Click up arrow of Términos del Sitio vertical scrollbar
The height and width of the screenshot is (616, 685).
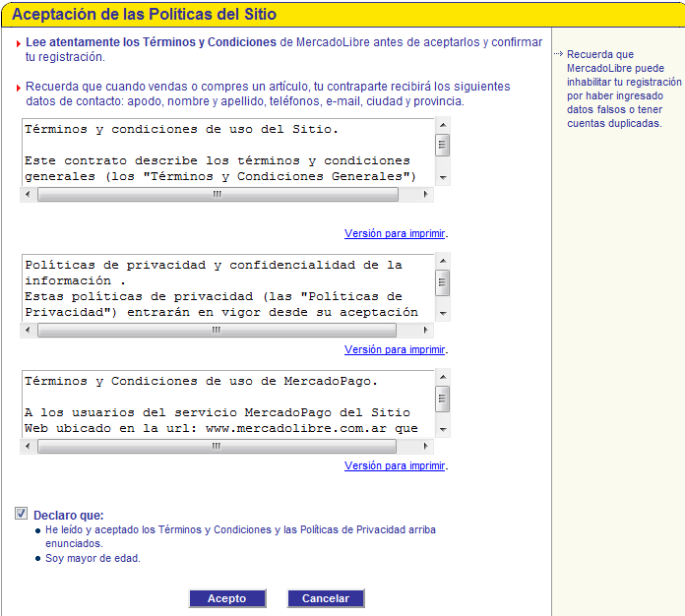pyautogui.click(x=443, y=125)
